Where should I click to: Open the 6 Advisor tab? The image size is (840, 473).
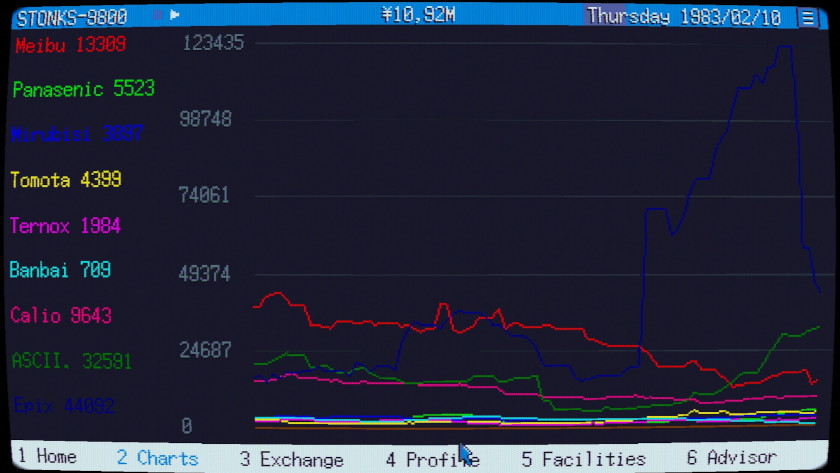pos(732,457)
